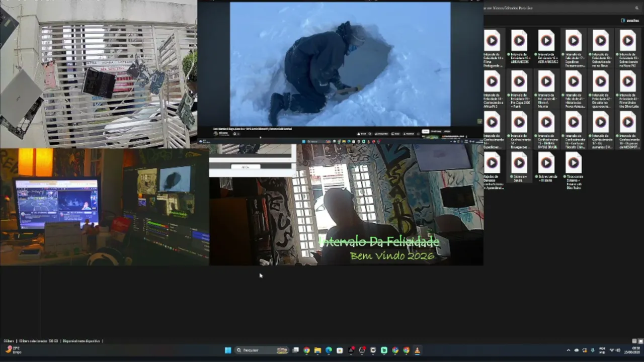Select the Sobrevivencia video file in bottom row
This screenshot has height=362, width=644.
(x=546, y=168)
